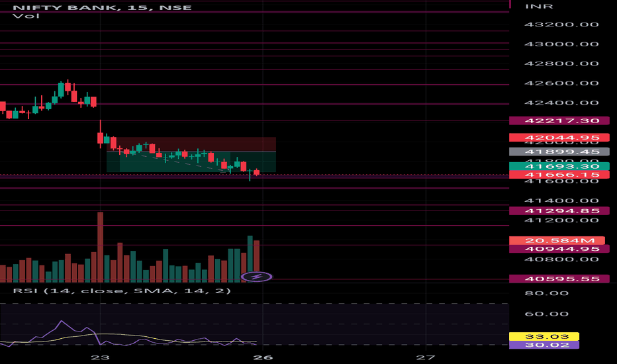Click the purple 30.02 RSI value
The image size is (617, 364).
click(x=544, y=345)
